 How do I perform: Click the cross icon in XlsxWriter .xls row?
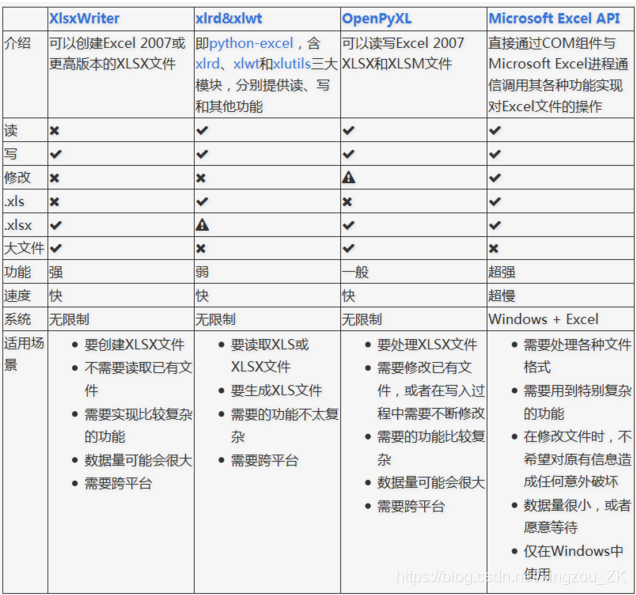pos(54,202)
